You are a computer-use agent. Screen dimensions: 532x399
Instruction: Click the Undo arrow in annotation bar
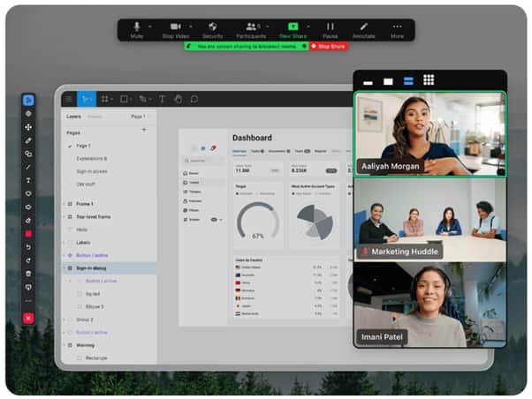(x=28, y=247)
